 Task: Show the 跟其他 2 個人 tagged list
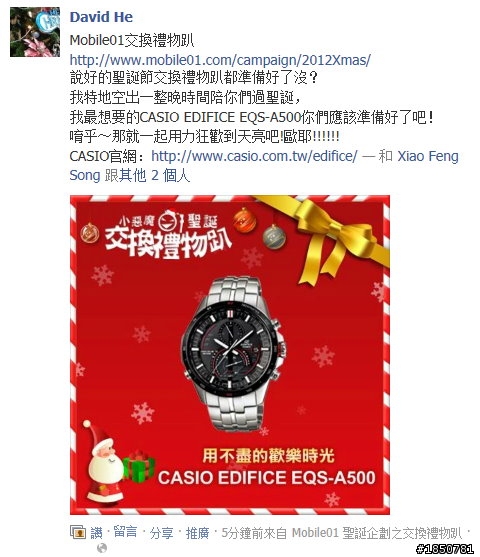click(x=147, y=175)
